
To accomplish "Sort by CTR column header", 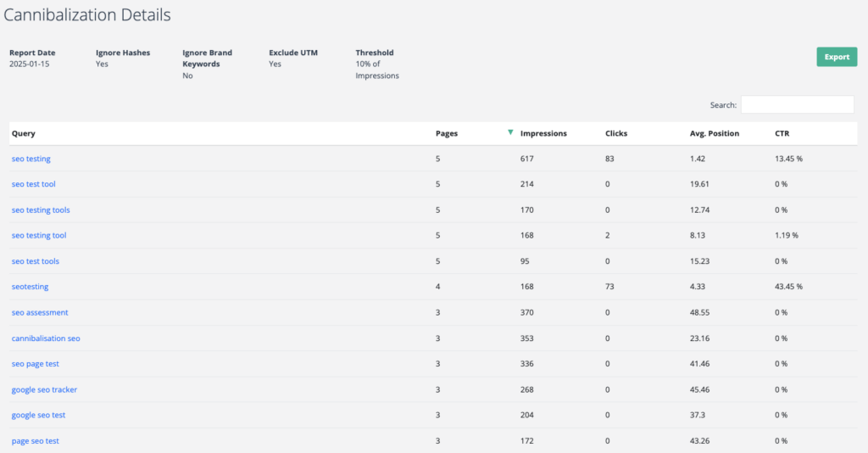I will (x=782, y=133).
